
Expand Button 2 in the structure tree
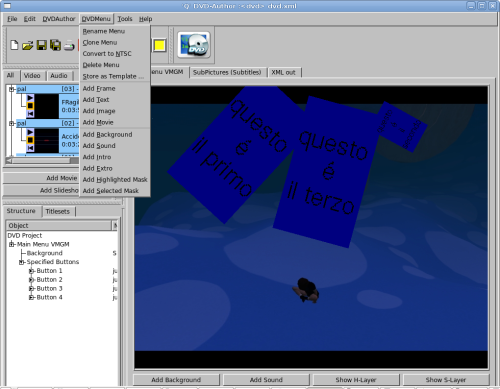coord(31,280)
